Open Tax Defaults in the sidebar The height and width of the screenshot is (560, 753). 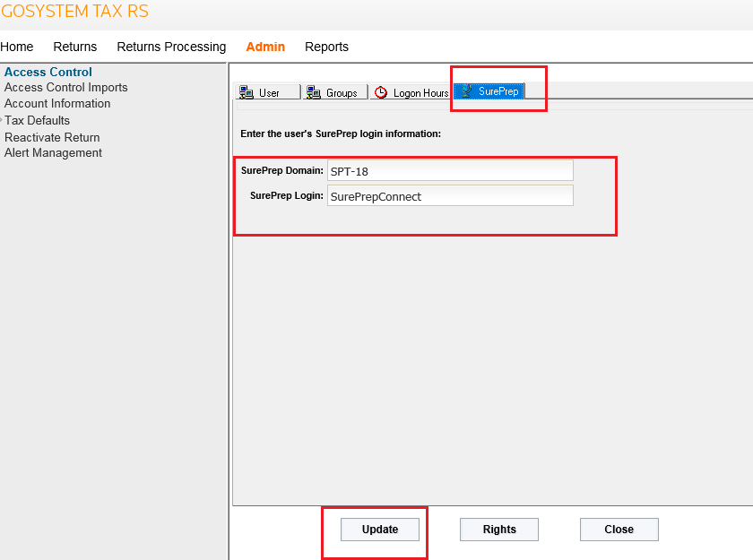[x=38, y=120]
